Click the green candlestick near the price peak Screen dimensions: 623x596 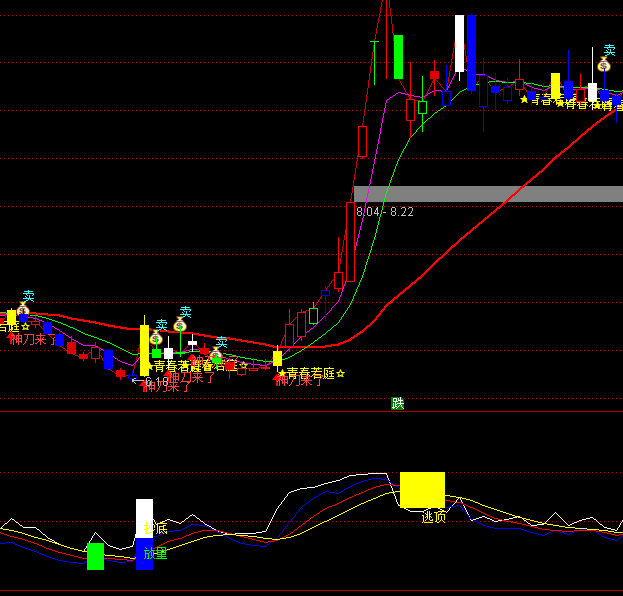(398, 57)
